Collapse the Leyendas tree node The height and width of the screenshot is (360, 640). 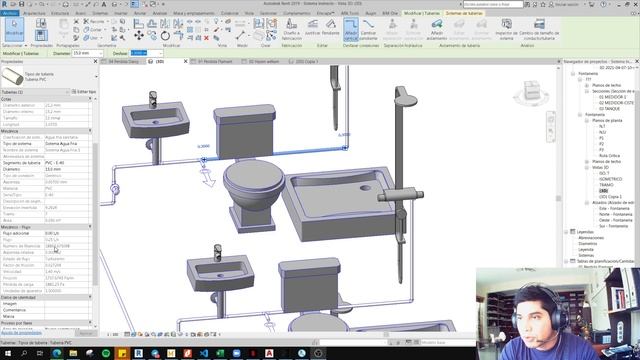(x=566, y=232)
